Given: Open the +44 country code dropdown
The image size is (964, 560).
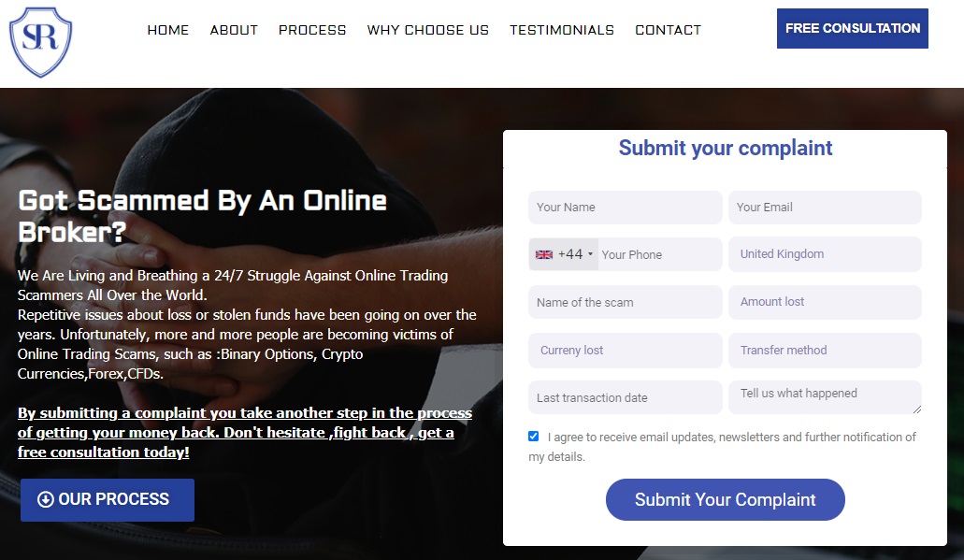Looking at the screenshot, I should tap(564, 254).
